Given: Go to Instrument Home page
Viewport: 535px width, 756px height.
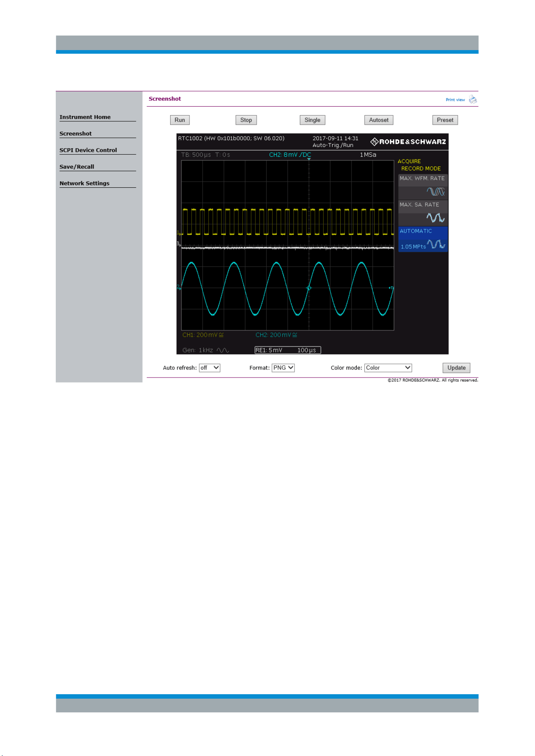Looking at the screenshot, I should coord(85,117).
